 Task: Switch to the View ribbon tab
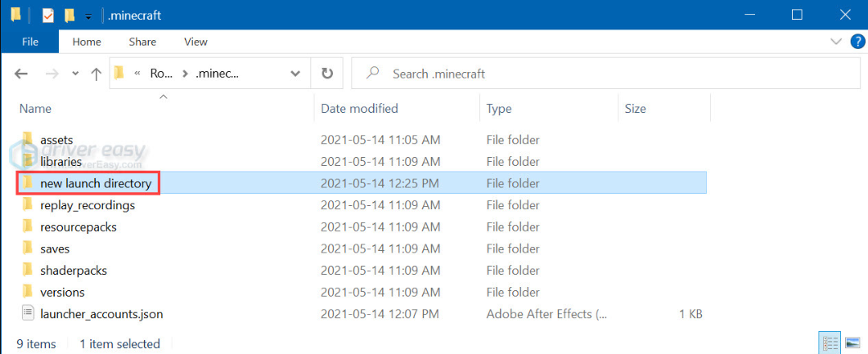tap(196, 42)
